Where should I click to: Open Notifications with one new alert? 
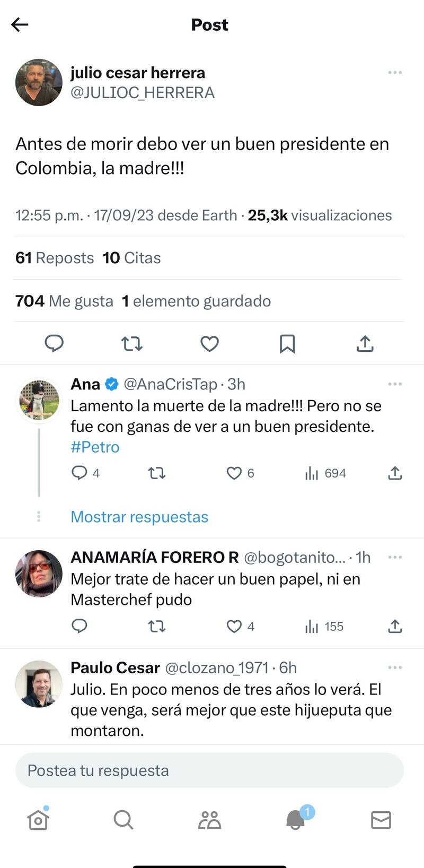coord(296,820)
